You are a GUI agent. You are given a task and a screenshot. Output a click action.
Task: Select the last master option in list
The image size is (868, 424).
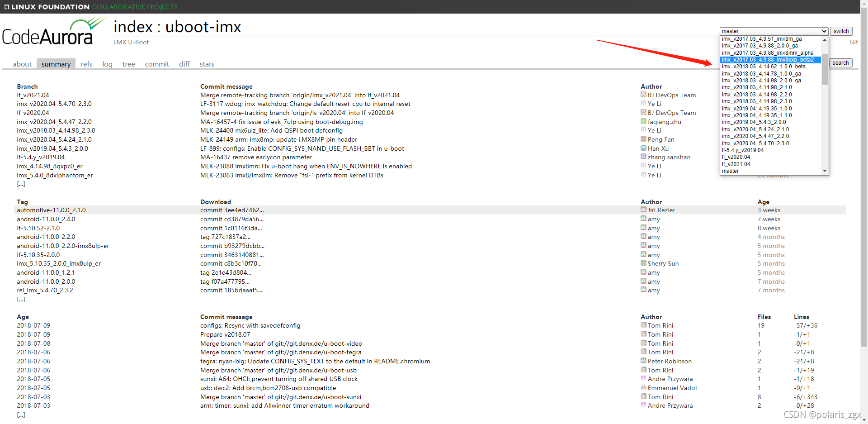(770, 171)
